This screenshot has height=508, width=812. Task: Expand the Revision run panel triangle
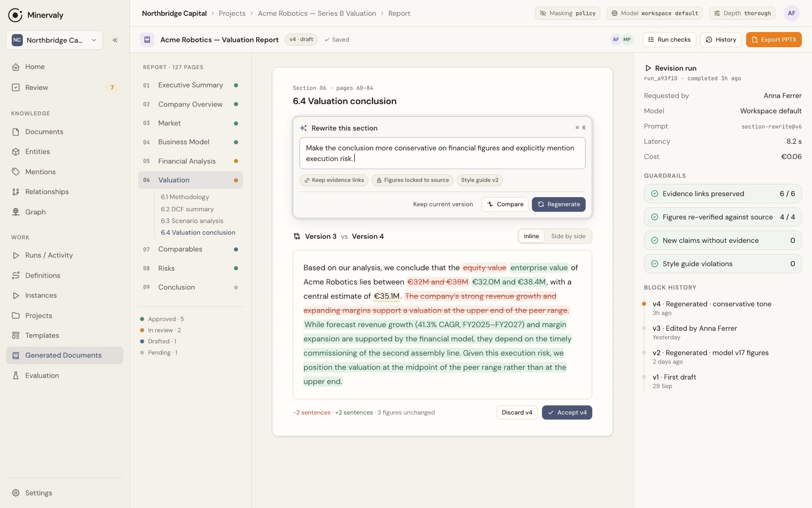tap(648, 68)
